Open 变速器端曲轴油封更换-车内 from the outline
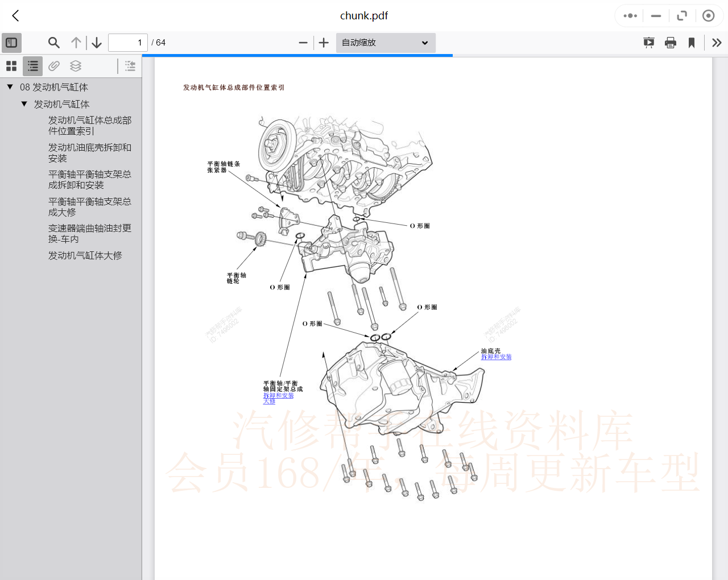Viewport: 728px width, 580px height. click(x=89, y=233)
